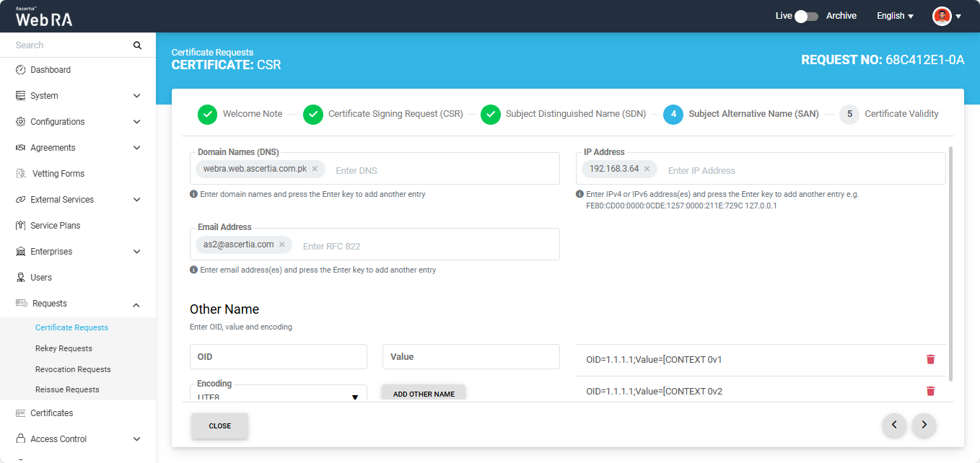
Task: Go to next step with right arrow
Action: coord(924,425)
